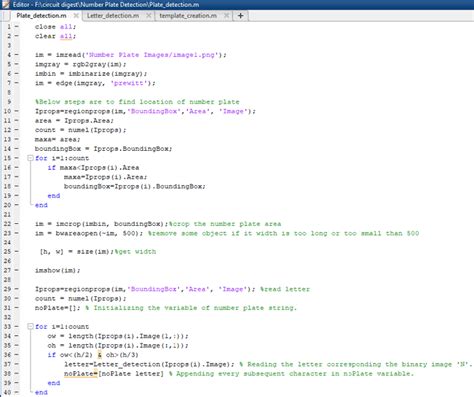Click comment 'crop the number plate area'
The width and height of the screenshot is (474, 397).
point(225,224)
